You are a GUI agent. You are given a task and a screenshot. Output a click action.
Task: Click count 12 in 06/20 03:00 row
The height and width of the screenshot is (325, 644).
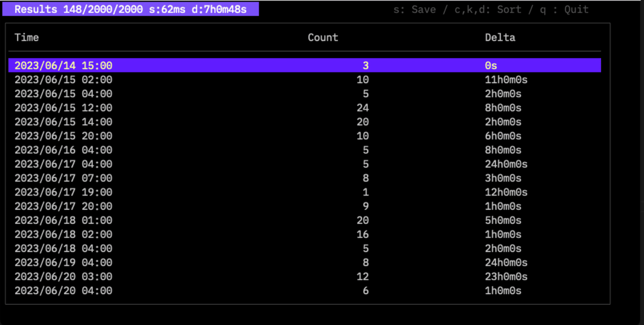pyautogui.click(x=363, y=277)
